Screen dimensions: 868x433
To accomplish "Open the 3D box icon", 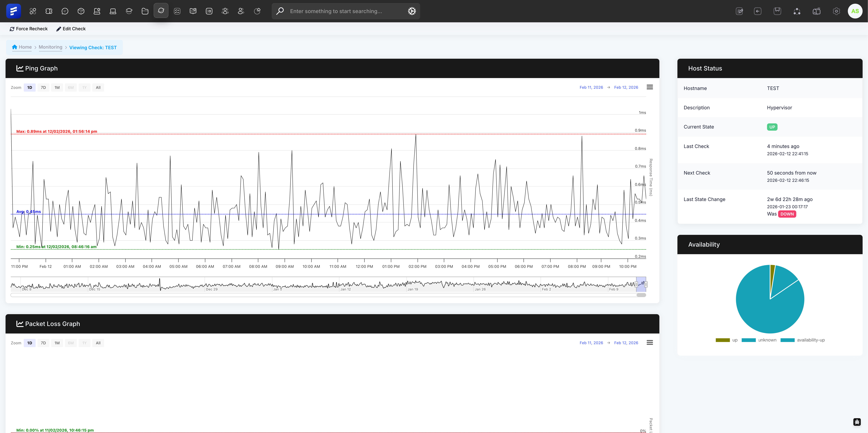I will coord(81,11).
